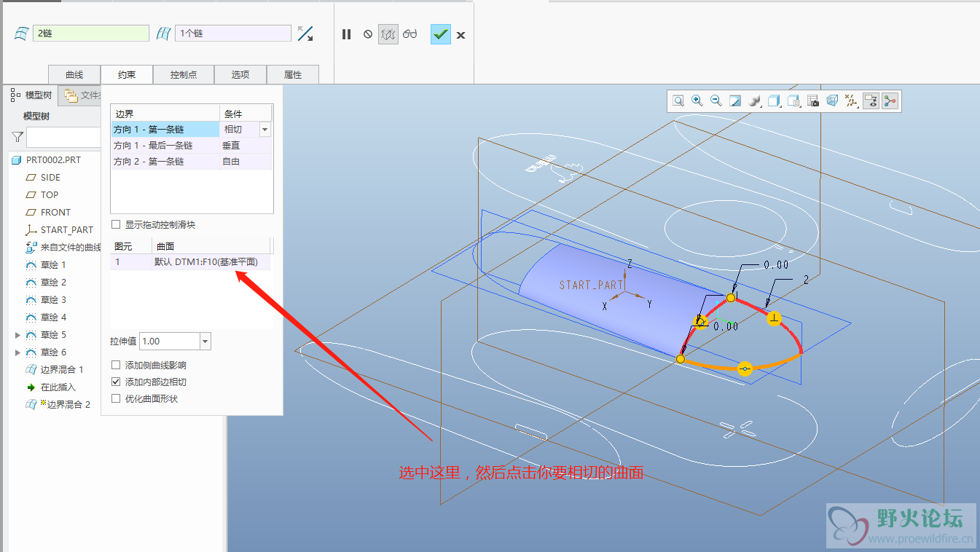Select 草绘 4 in model tree
The image size is (980, 552).
[x=46, y=317]
